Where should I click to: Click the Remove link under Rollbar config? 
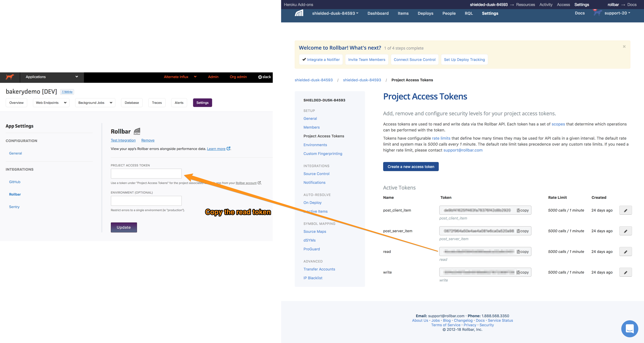coord(148,140)
